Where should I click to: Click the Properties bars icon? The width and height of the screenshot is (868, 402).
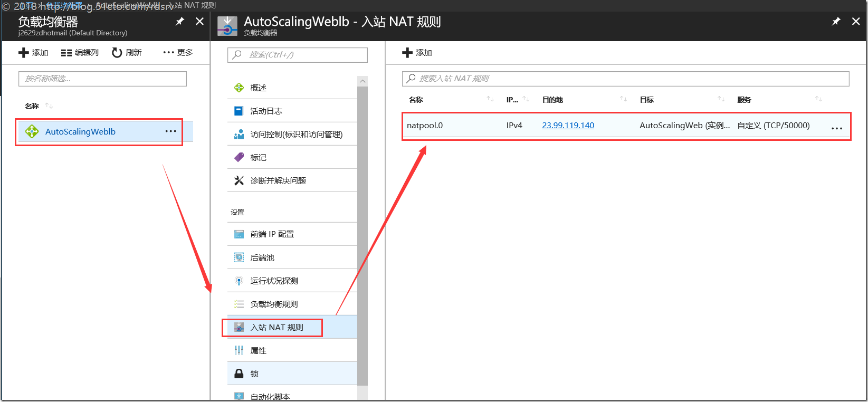tap(239, 350)
